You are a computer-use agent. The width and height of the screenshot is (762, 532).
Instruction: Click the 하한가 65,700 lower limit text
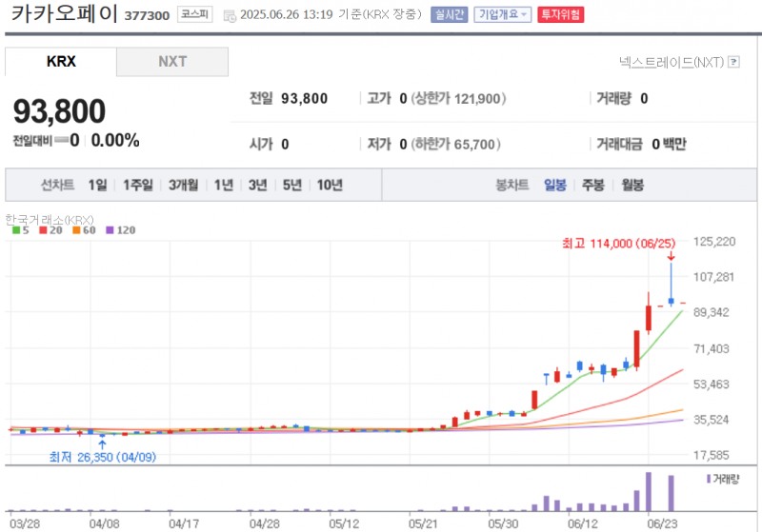[x=456, y=144]
